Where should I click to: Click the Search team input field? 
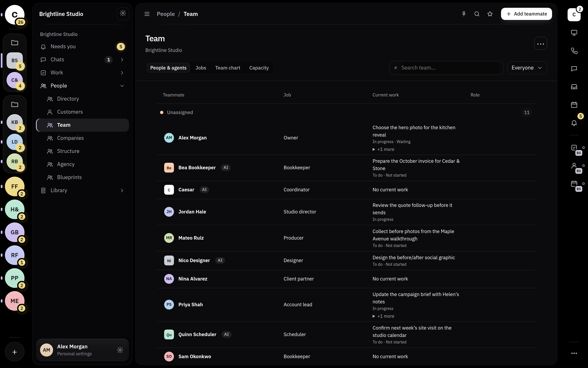click(x=446, y=68)
